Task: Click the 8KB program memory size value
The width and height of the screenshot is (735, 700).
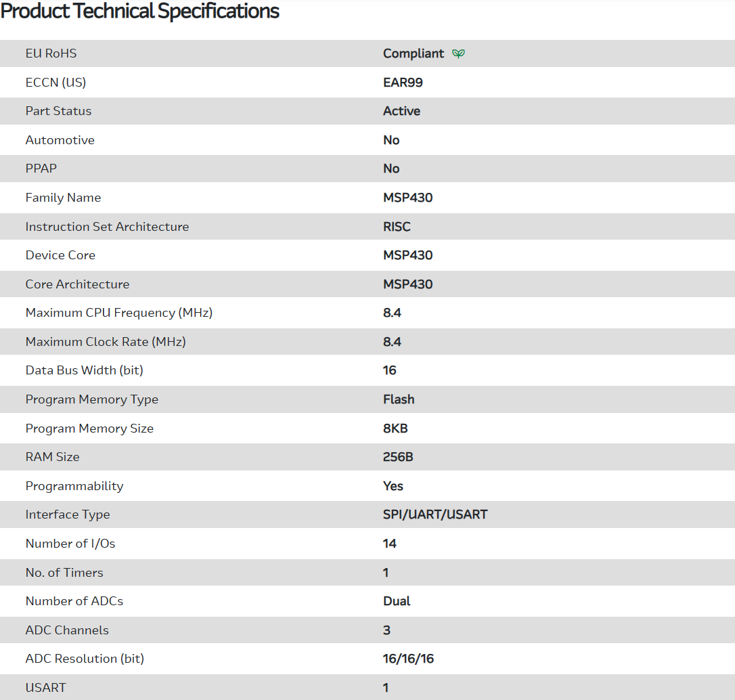Action: (x=395, y=429)
